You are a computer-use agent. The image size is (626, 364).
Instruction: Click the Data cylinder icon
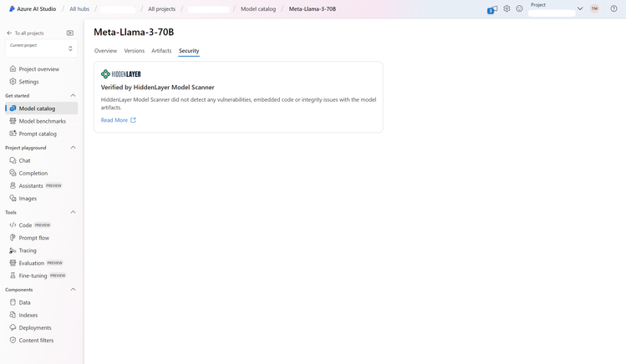tap(13, 302)
